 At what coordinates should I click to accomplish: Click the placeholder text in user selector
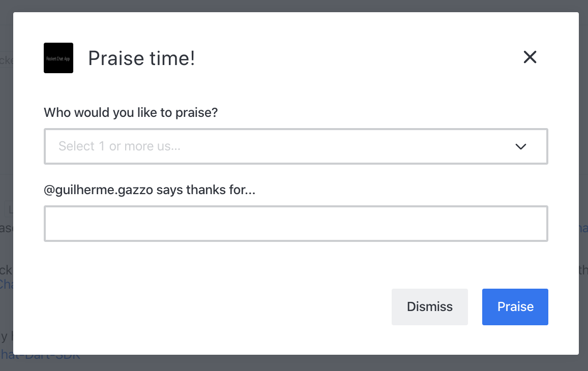[x=120, y=146]
